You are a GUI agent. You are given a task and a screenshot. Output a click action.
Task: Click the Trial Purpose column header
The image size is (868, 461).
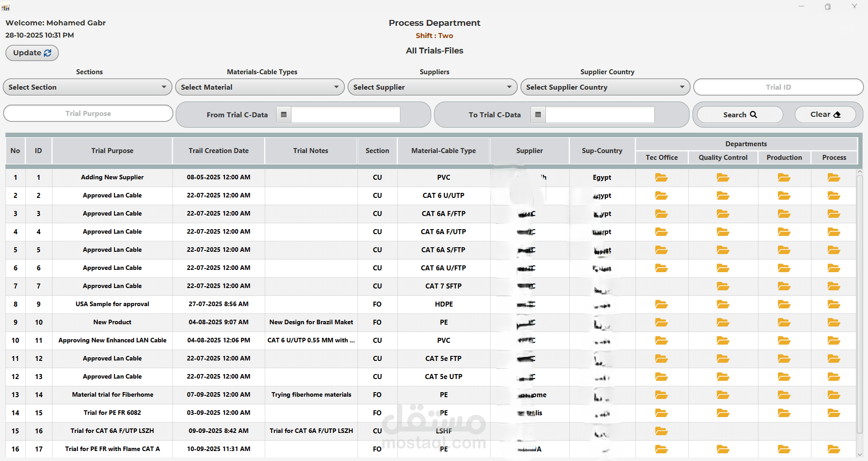(x=112, y=151)
